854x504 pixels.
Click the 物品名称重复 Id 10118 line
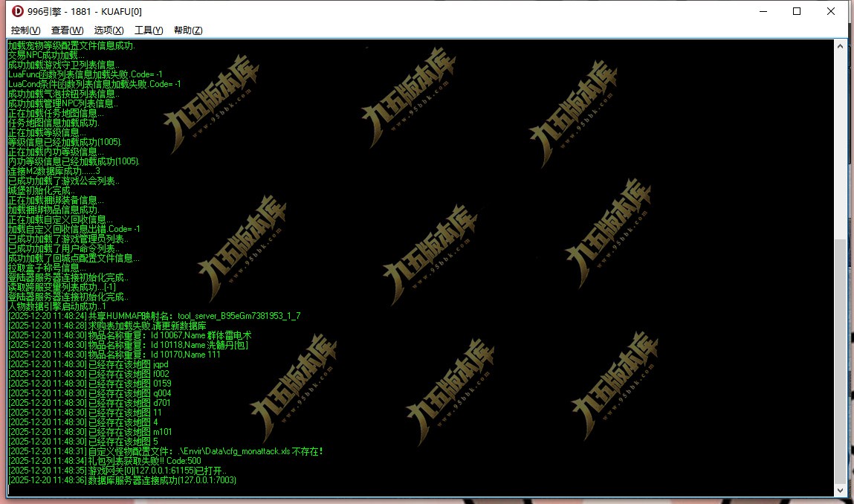[128, 346]
